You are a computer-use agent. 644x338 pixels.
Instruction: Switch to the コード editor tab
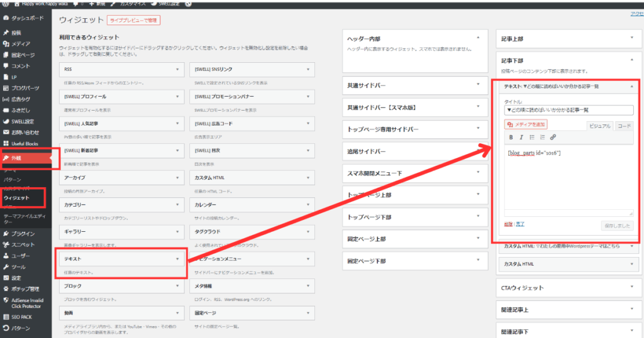click(x=624, y=126)
